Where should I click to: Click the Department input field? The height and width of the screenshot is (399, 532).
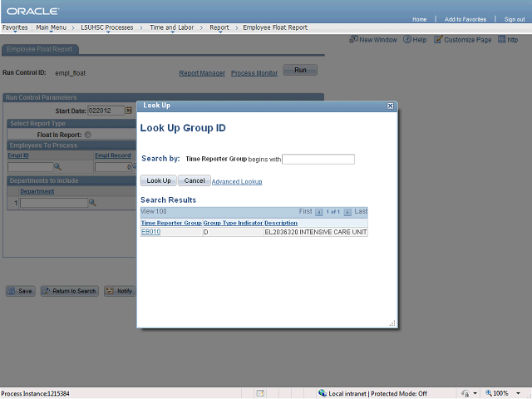coord(53,203)
